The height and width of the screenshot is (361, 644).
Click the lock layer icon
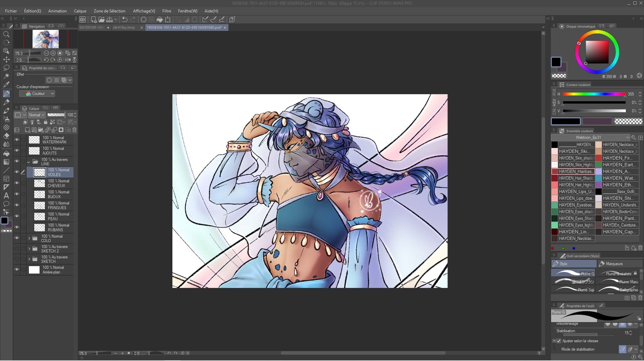[x=46, y=122]
